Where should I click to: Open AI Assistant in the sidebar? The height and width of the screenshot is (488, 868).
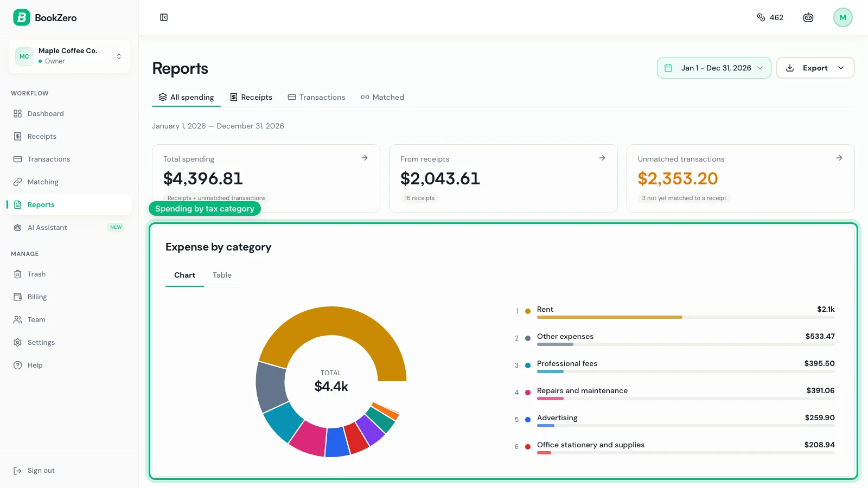point(69,228)
